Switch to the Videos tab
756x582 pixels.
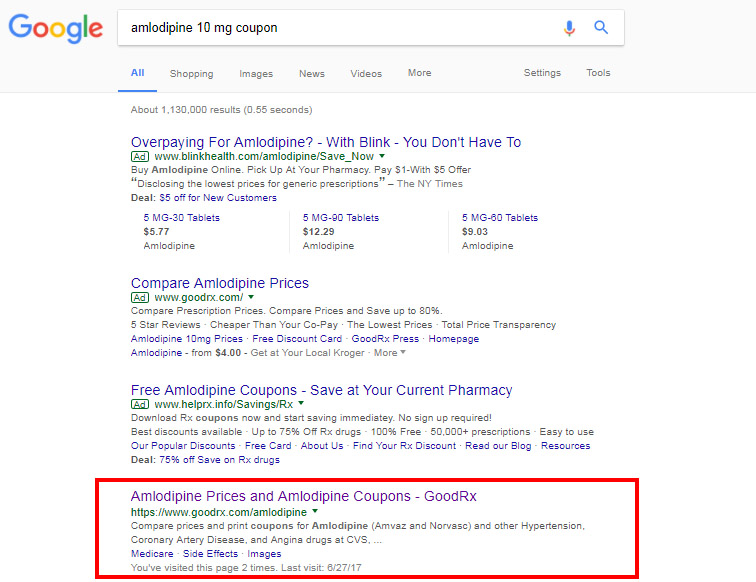point(366,74)
